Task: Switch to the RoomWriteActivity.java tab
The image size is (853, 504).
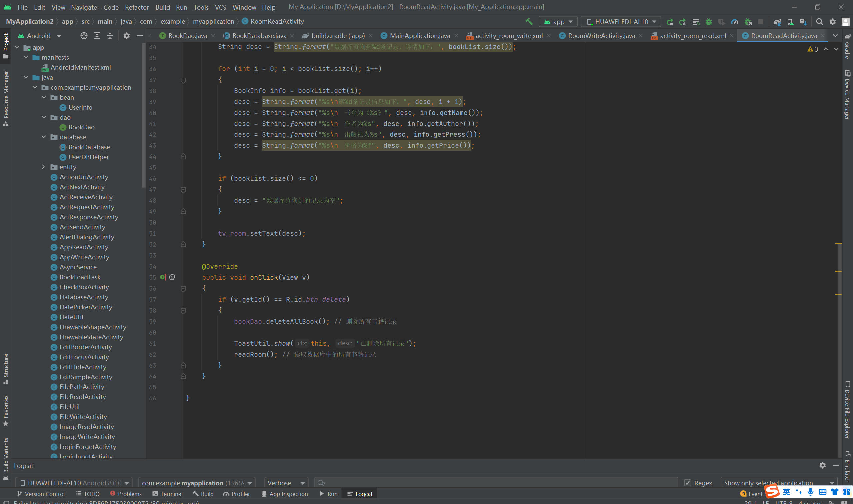Action: click(601, 36)
